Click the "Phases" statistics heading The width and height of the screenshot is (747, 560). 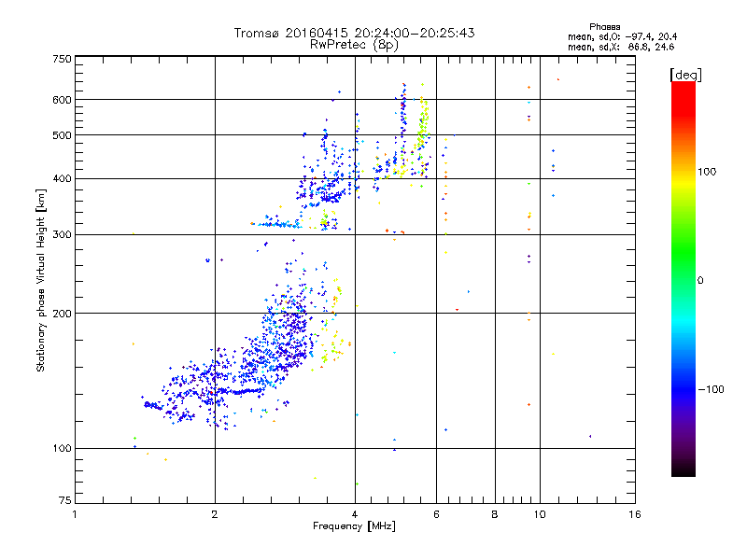[604, 27]
